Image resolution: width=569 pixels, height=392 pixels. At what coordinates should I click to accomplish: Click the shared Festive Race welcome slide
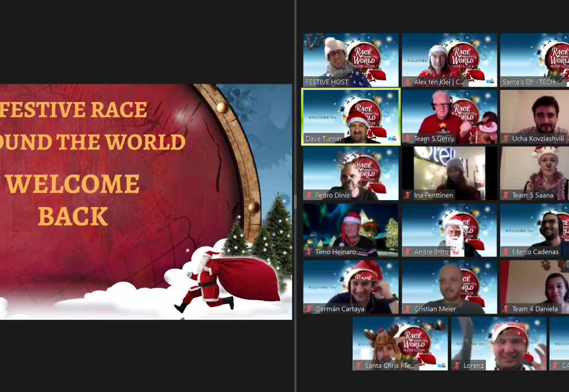(145, 201)
